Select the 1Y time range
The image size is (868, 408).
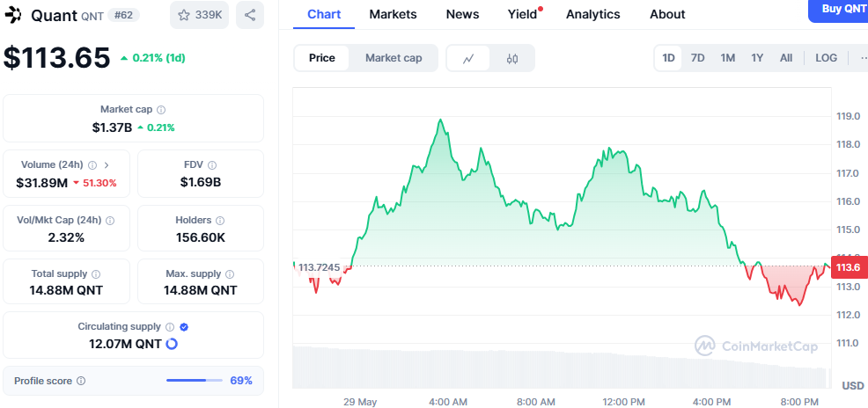(757, 58)
